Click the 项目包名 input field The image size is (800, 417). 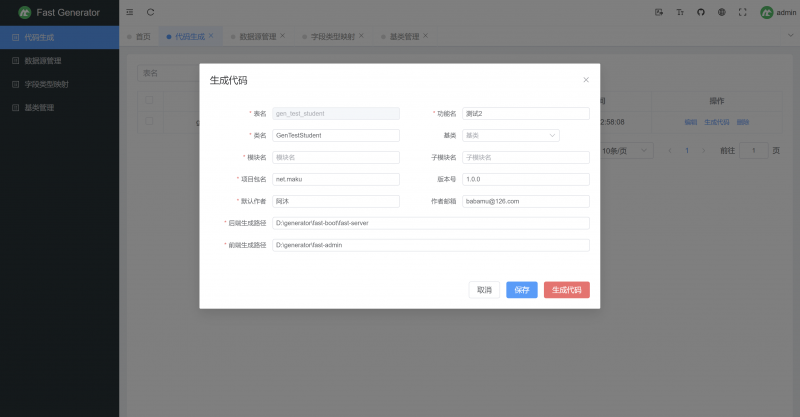coord(336,179)
